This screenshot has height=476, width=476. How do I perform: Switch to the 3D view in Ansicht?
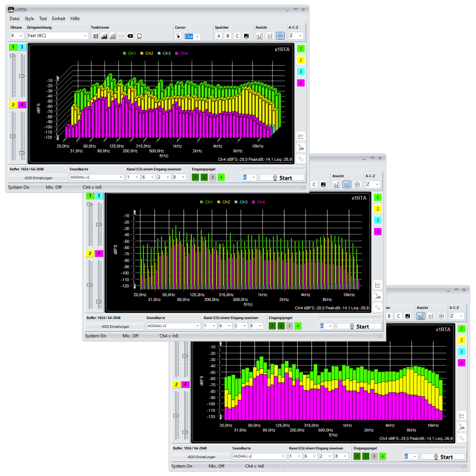click(x=280, y=36)
